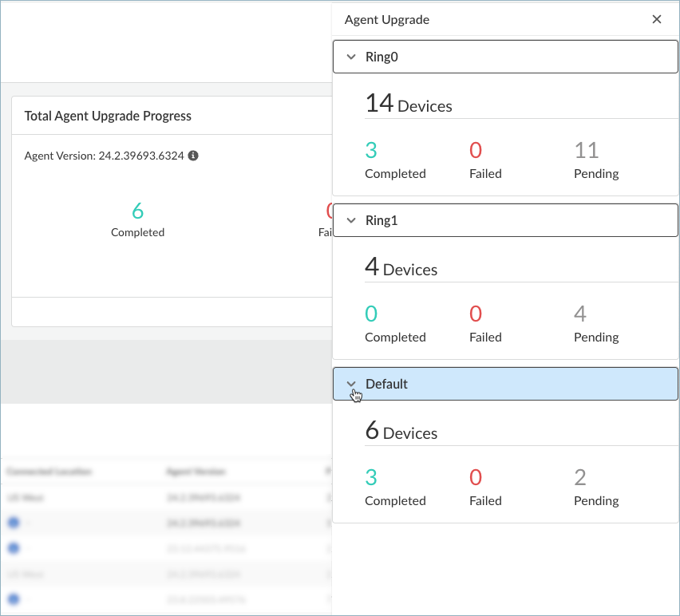
Task: Click total completed count 6
Action: tap(137, 211)
